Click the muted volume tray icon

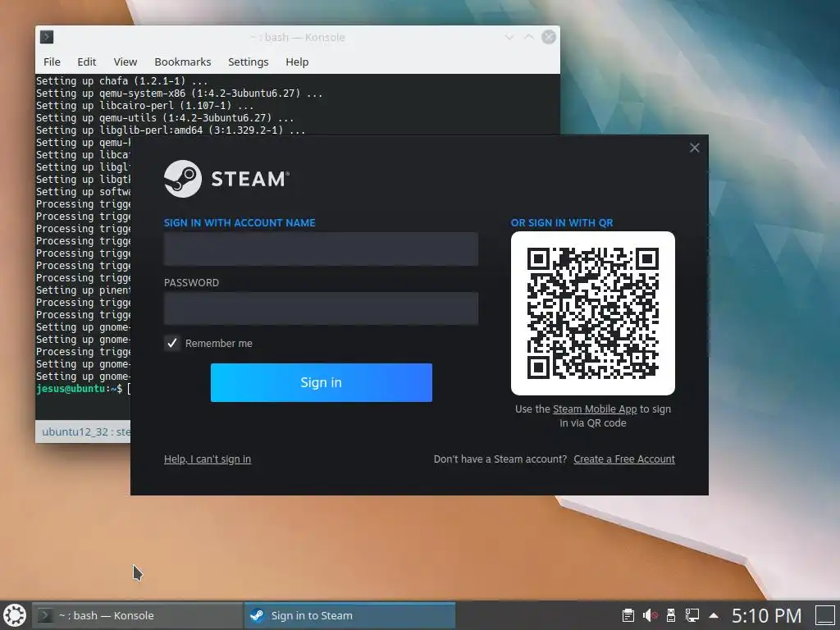pos(650,615)
